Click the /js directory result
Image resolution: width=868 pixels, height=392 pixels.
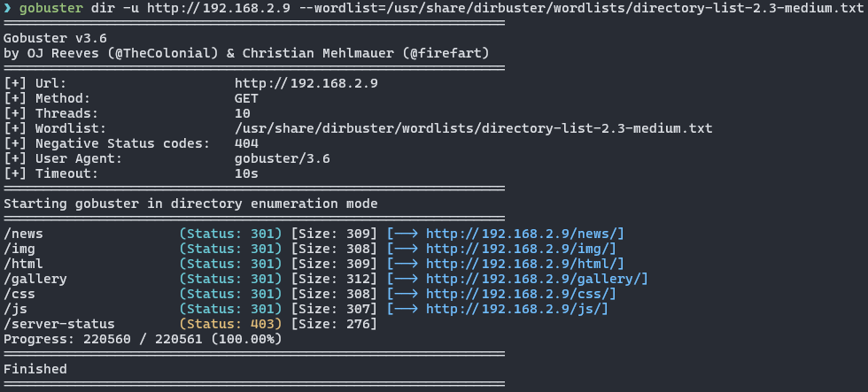point(16,309)
